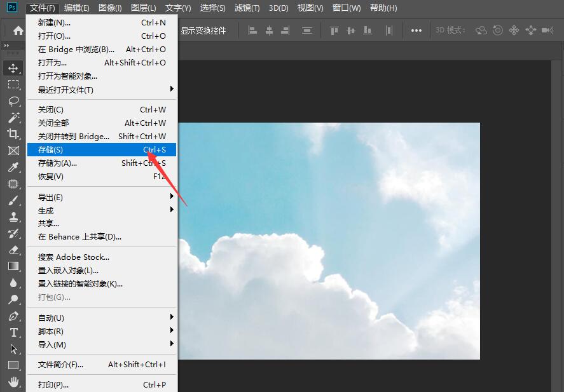The height and width of the screenshot is (392, 564).
Task: Select the Hand tool
Action: point(13,382)
